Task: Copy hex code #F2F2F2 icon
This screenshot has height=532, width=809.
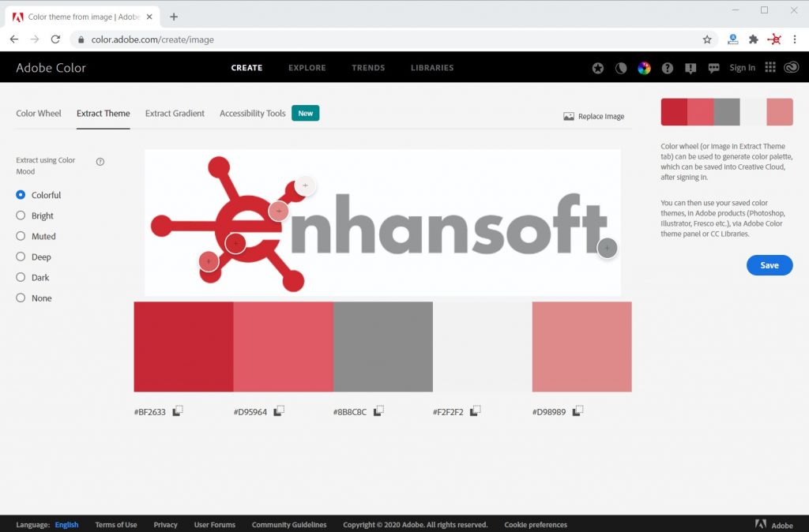Action: click(475, 411)
